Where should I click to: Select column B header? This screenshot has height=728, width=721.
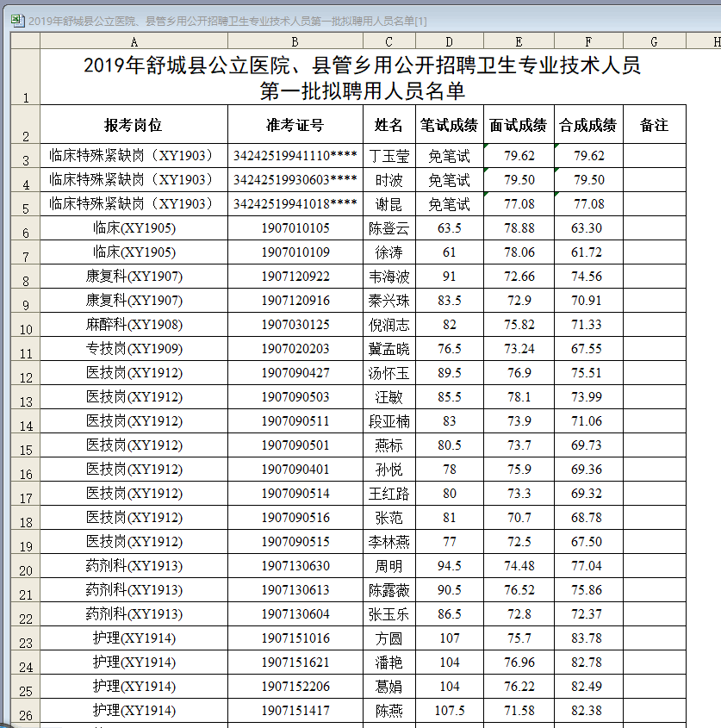(295, 42)
